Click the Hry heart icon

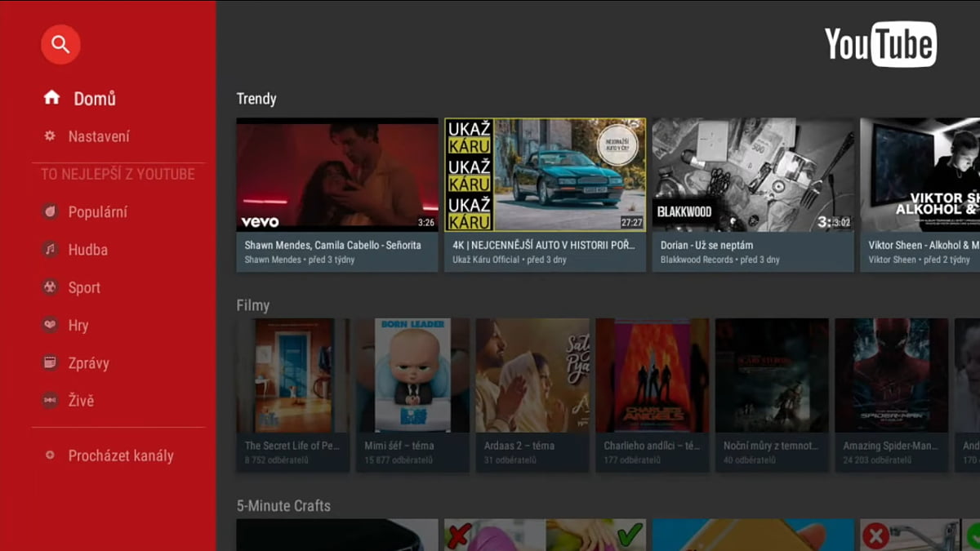point(51,325)
